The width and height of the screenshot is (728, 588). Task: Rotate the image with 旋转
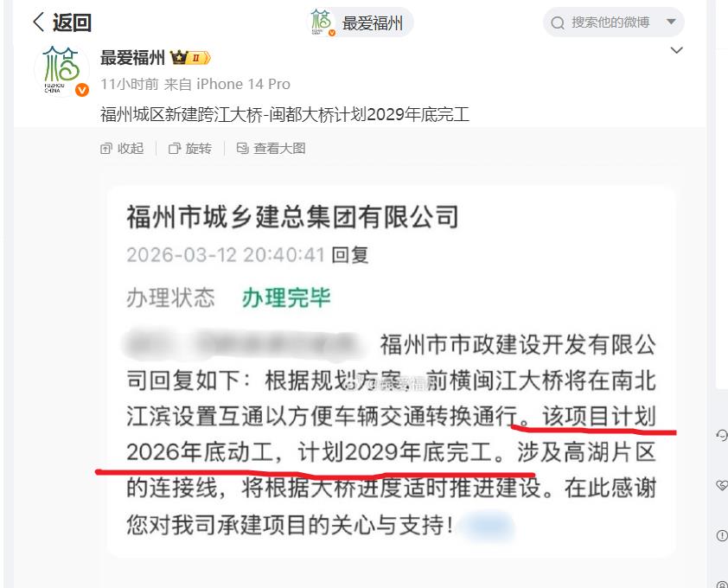click(190, 148)
